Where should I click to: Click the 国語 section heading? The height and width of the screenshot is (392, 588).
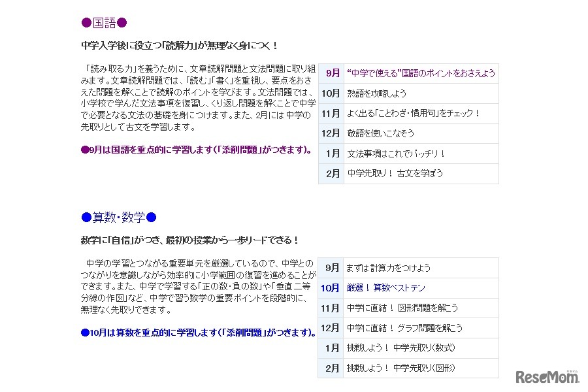(x=105, y=23)
